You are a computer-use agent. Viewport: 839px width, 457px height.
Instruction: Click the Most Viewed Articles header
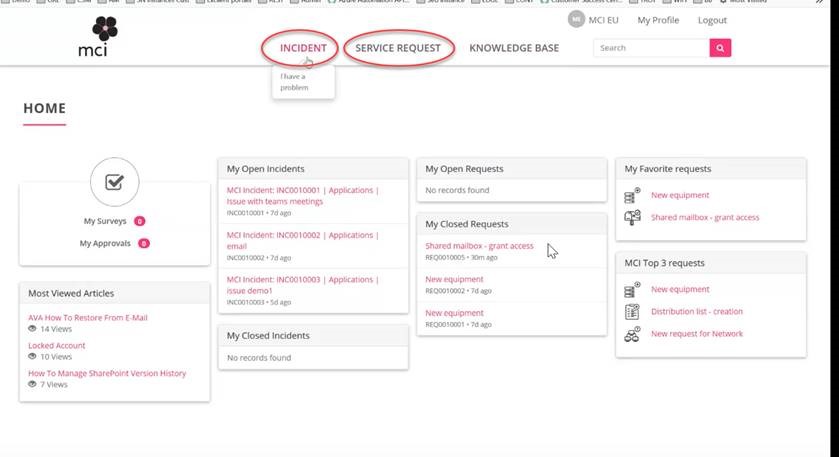click(x=115, y=293)
